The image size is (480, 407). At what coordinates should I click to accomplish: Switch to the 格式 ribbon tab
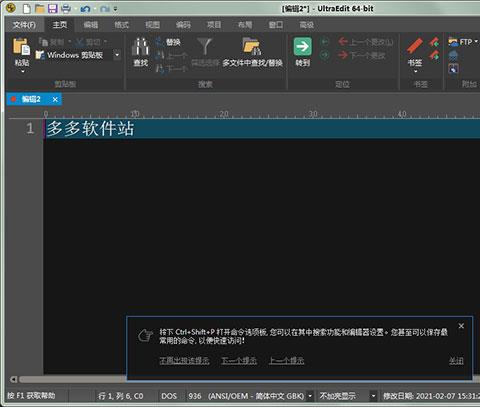[x=121, y=25]
